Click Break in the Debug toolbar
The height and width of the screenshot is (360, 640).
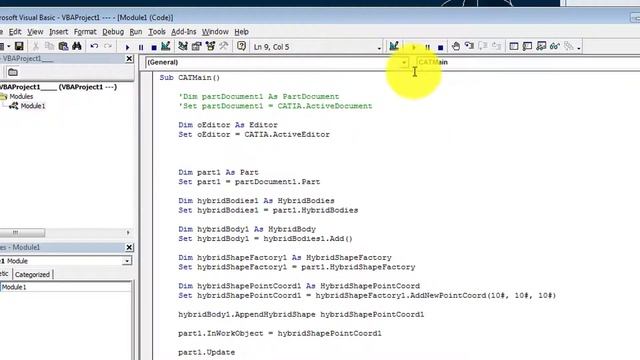click(x=427, y=47)
